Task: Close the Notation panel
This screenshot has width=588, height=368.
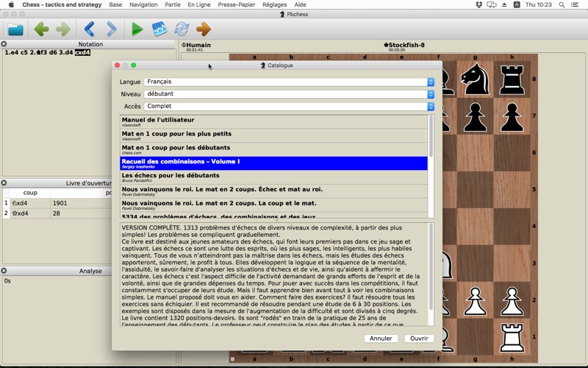Action: point(4,44)
